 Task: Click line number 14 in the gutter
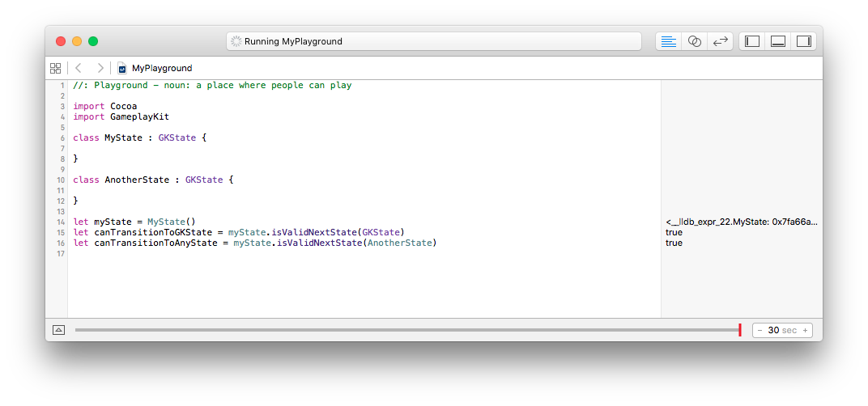pyautogui.click(x=61, y=222)
